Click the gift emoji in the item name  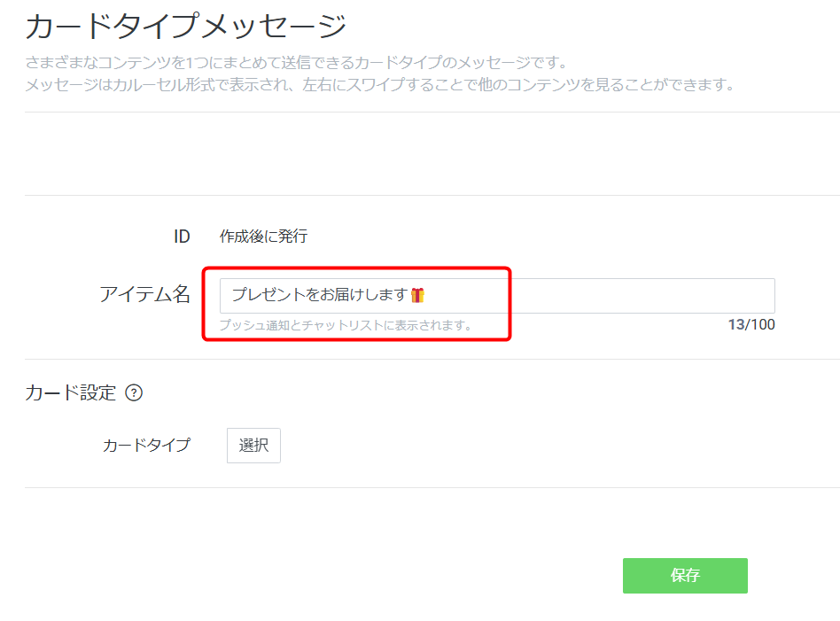pyautogui.click(x=418, y=295)
